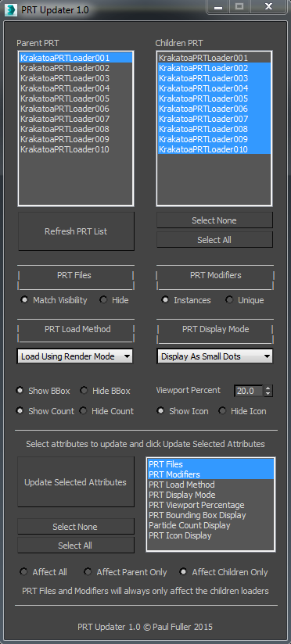Toggle KrakatoaPRTLoader006 in Children PRT list
The image size is (291, 644).
pos(214,109)
